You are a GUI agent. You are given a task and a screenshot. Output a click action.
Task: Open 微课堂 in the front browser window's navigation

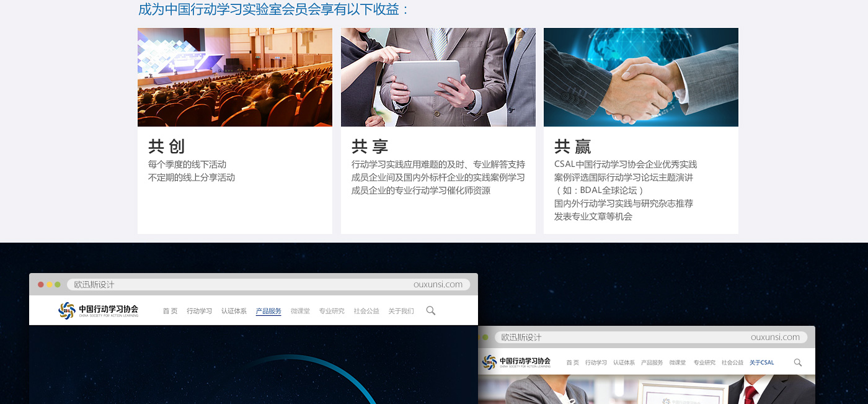coord(300,311)
